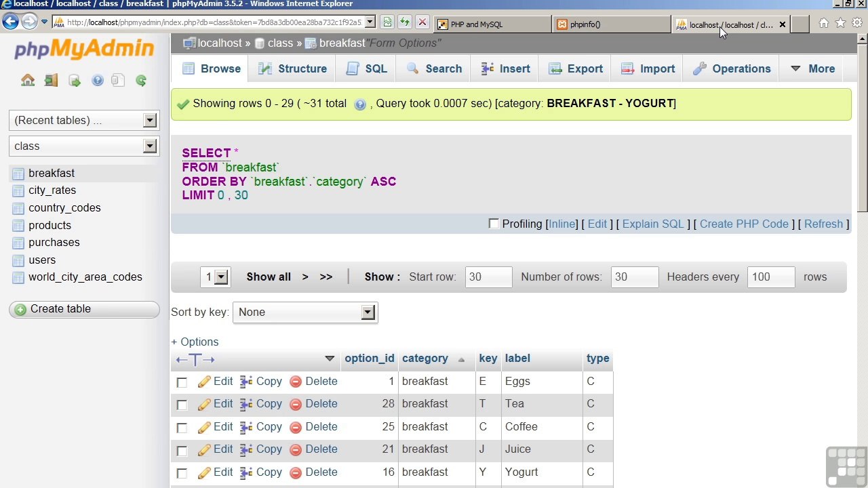Open the class database dropdown
The image size is (868, 488).
click(x=84, y=146)
